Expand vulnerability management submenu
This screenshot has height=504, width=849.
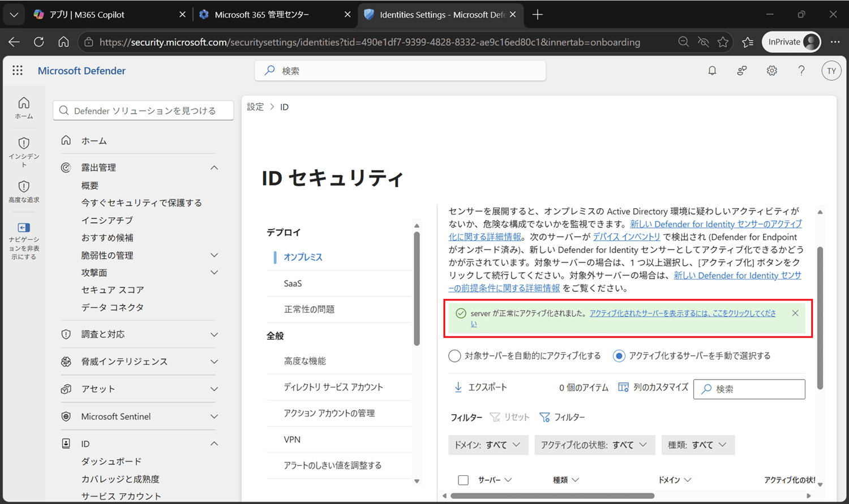coord(214,255)
